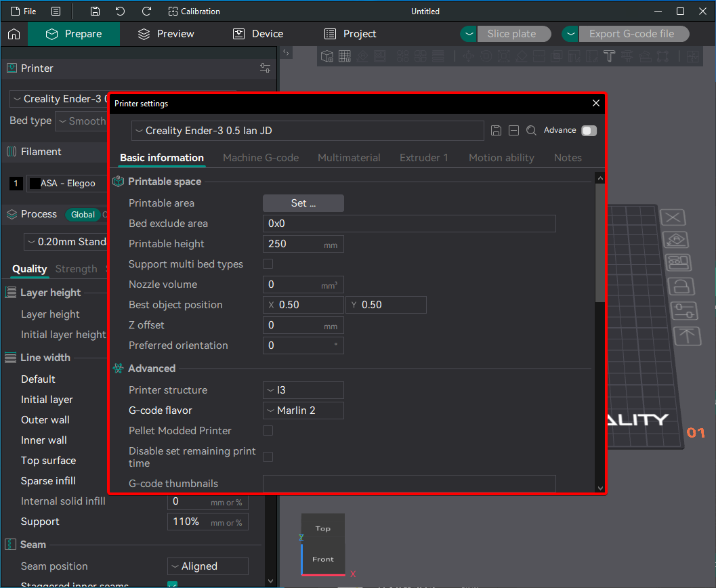Open the G-code flavor dropdown
Viewport: 716px width, 588px height.
(303, 411)
